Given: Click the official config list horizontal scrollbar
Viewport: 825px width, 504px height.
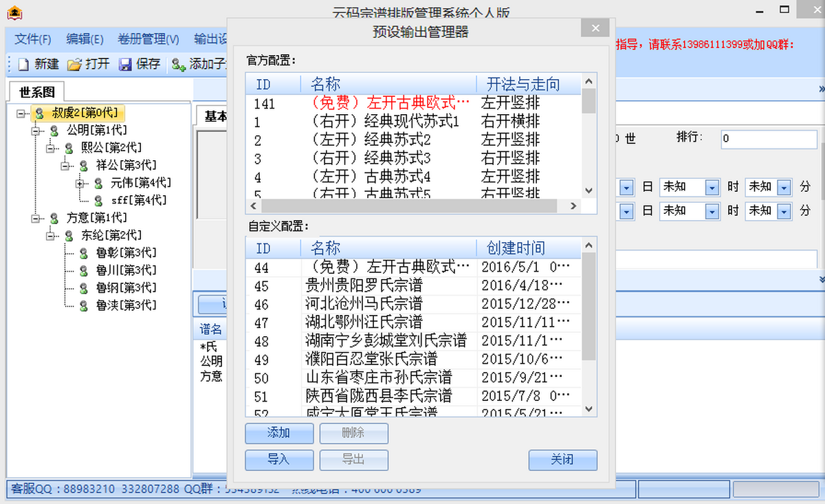Looking at the screenshot, I should coord(413,206).
